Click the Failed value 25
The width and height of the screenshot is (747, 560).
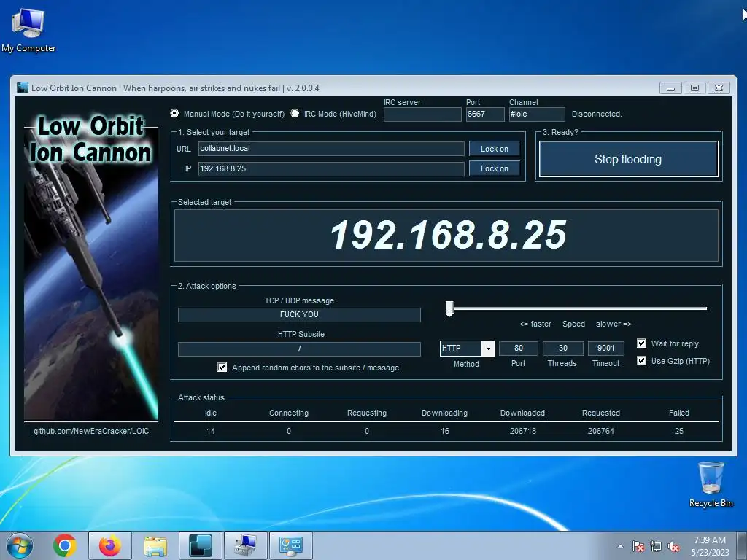(x=679, y=431)
